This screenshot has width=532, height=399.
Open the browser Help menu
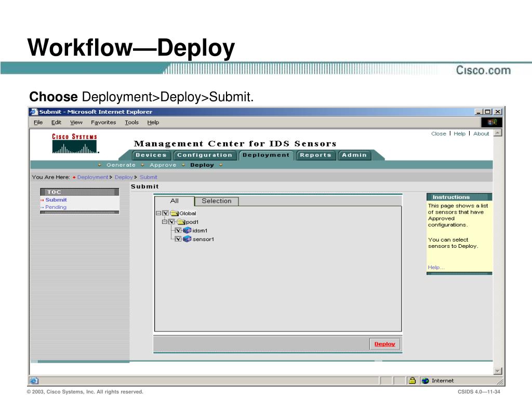pyautogui.click(x=153, y=122)
